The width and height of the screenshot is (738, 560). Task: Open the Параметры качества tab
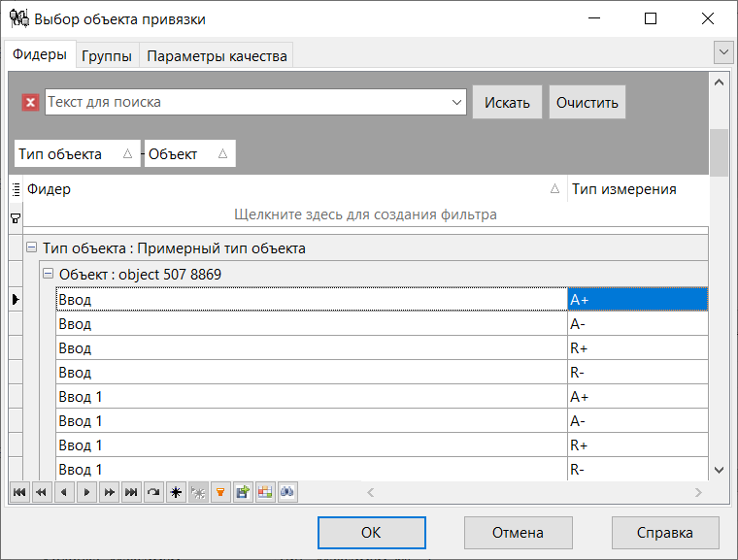[x=217, y=56]
